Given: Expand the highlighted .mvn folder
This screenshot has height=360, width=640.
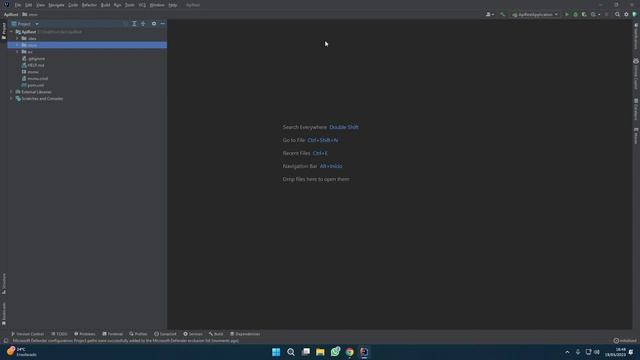Looking at the screenshot, I should point(17,45).
